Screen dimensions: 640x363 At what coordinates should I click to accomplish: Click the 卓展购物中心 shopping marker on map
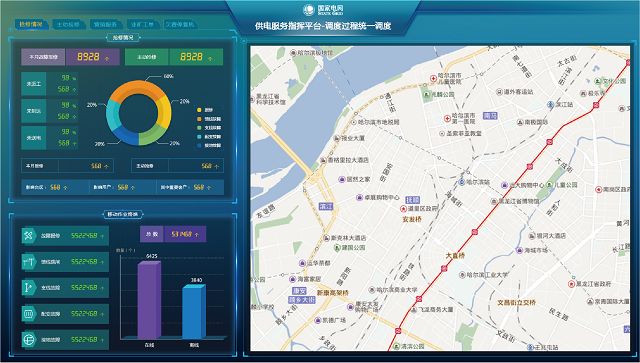coord(359,198)
